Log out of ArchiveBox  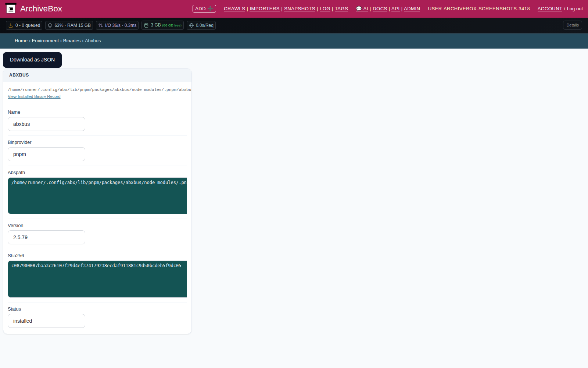[x=575, y=8]
